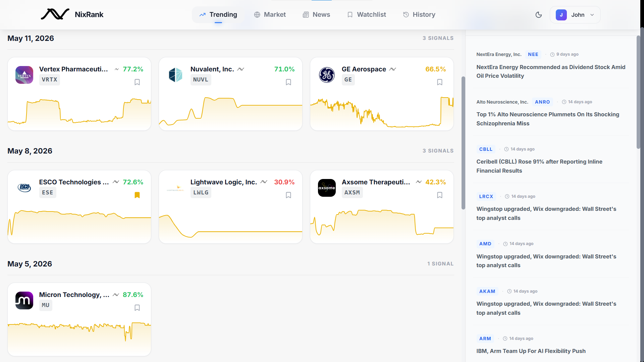The width and height of the screenshot is (644, 362).
Task: Click the John avatar icon
Action: pos(561,15)
